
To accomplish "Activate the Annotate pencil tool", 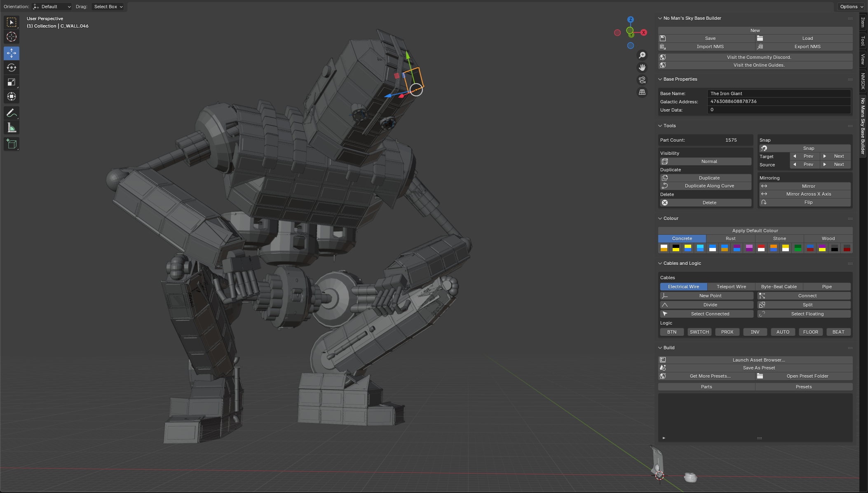I will pos(12,113).
